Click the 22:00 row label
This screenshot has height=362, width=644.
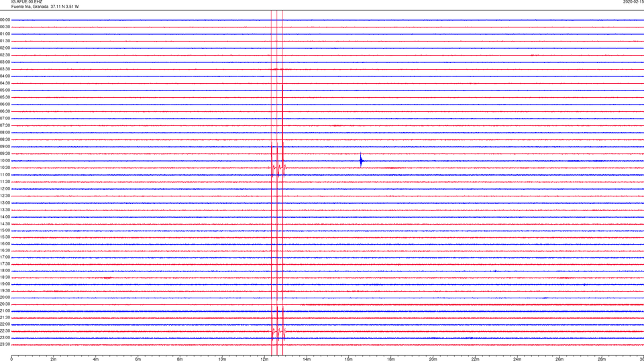pyautogui.click(x=5, y=324)
